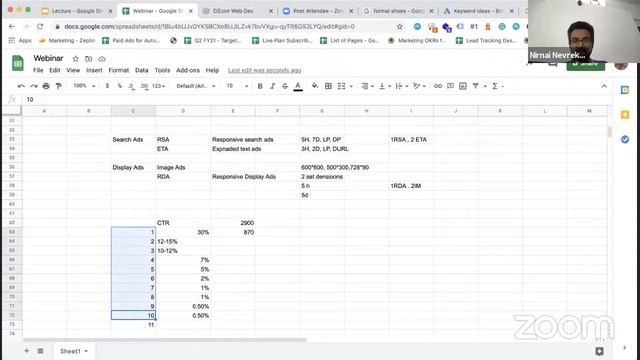Print the spreadsheet using printer icon
Viewport: 640px width, 360px height.
(x=46, y=86)
